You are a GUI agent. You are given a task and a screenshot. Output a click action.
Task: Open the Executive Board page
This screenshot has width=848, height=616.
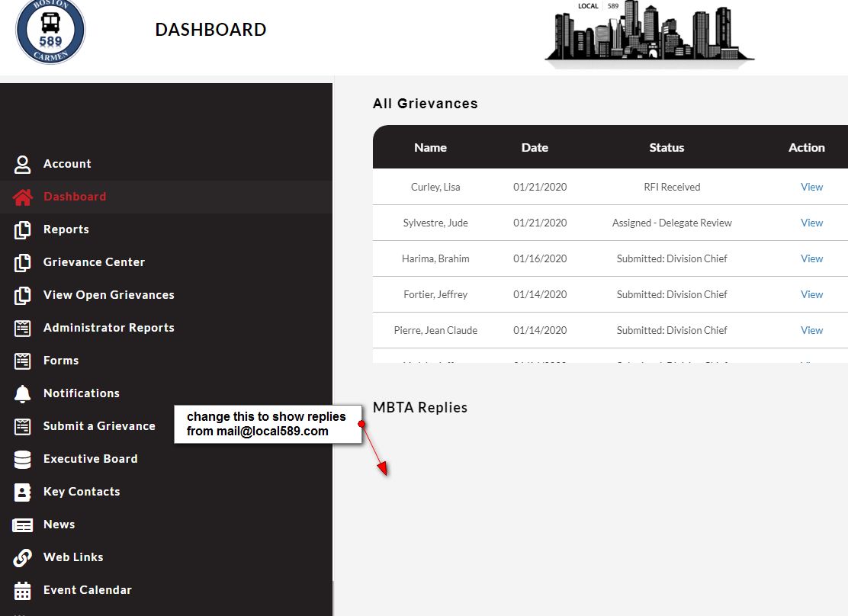90,459
